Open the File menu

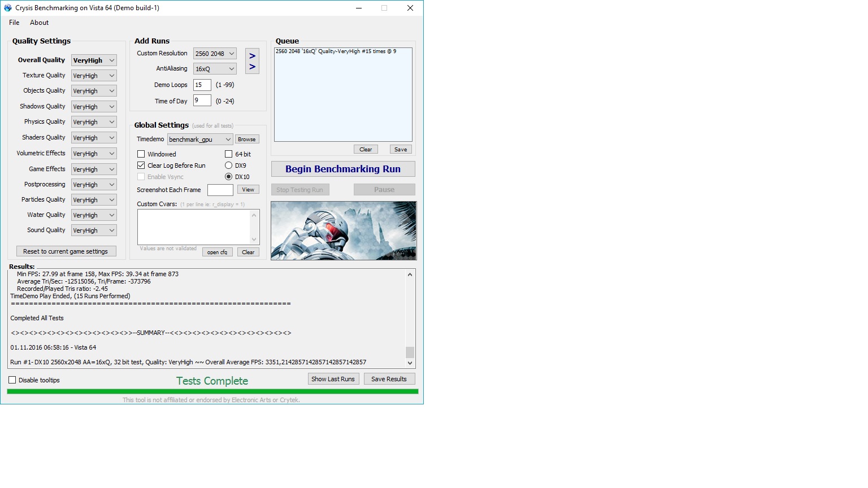14,23
